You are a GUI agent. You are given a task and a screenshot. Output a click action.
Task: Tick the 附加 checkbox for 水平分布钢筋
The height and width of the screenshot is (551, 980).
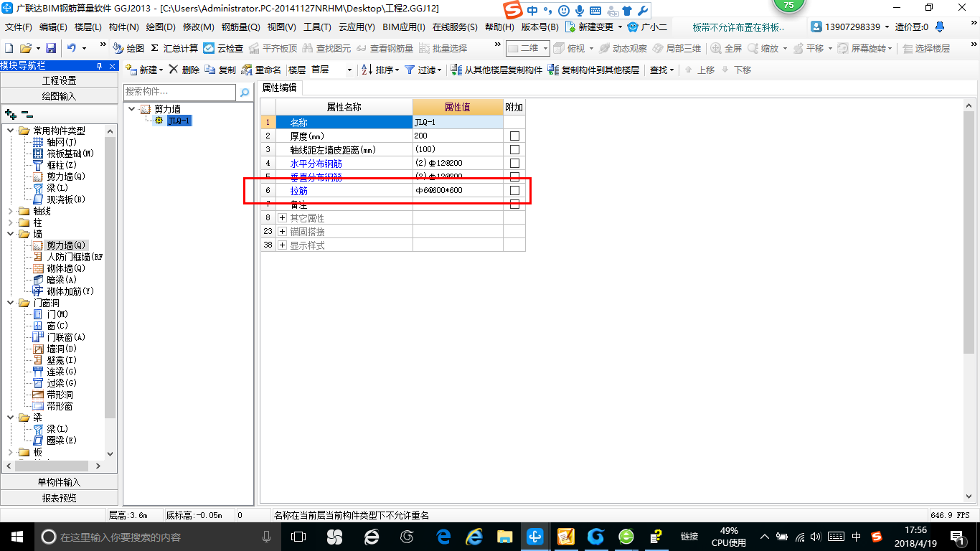(514, 163)
